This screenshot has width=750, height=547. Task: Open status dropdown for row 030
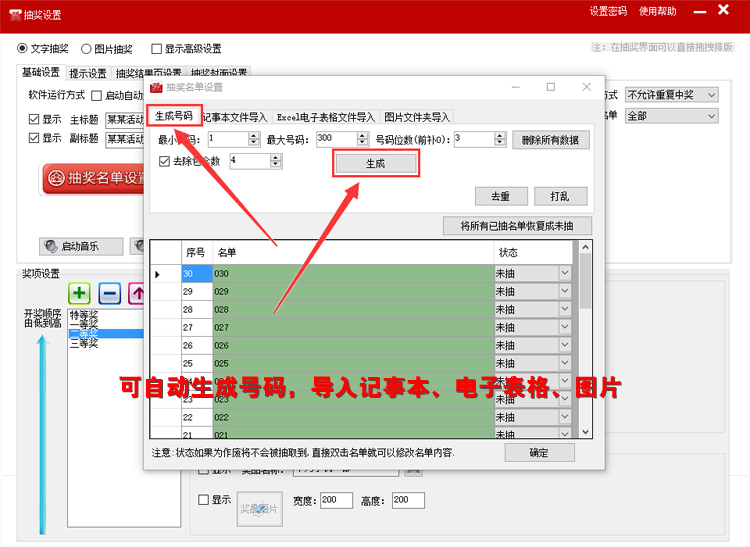click(564, 273)
